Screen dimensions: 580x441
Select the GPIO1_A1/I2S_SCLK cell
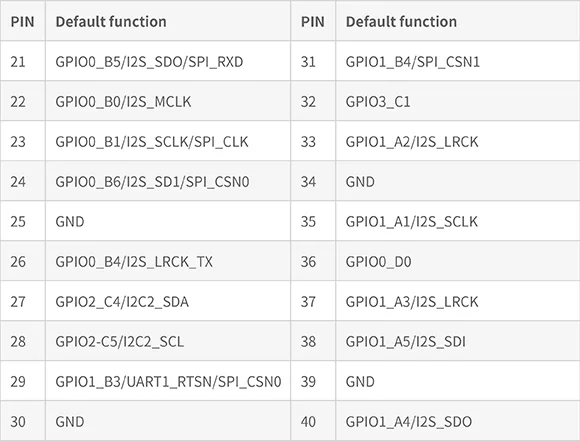tap(458, 221)
